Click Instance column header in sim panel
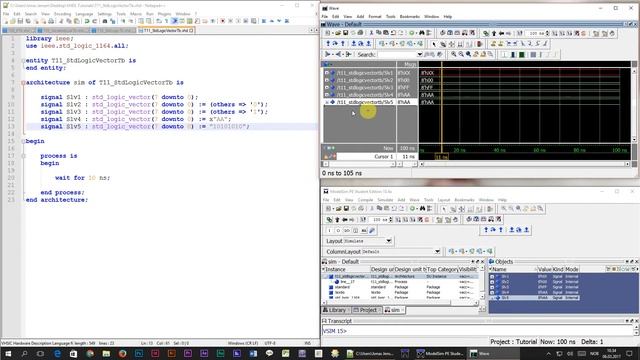This screenshot has height=360, width=640. (x=345, y=269)
